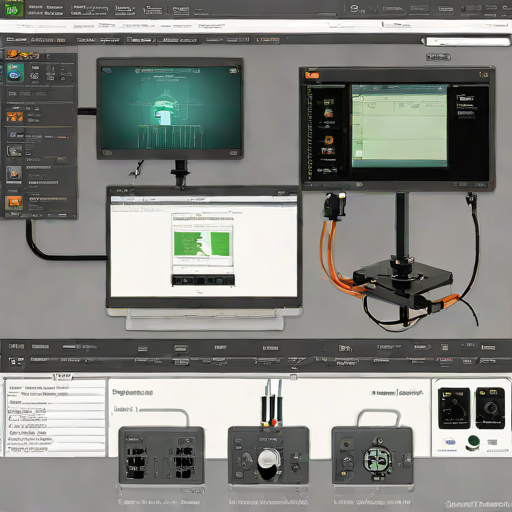The width and height of the screenshot is (512, 512).
Task: Click the green chart on the laptop screen
Action: click(x=202, y=244)
